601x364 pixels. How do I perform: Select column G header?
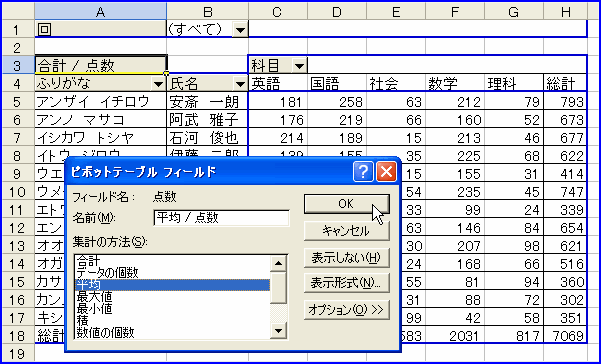point(514,11)
